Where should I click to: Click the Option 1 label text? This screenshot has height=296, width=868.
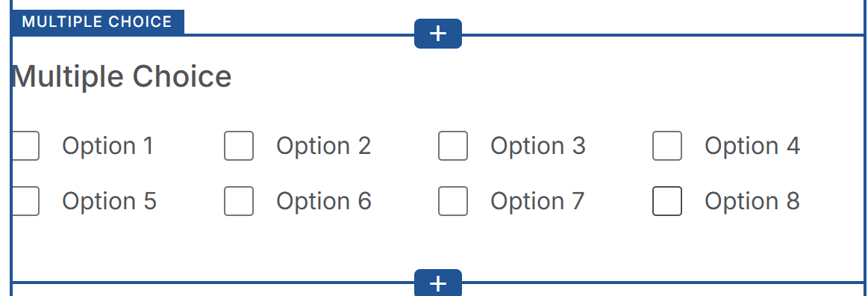(x=107, y=147)
